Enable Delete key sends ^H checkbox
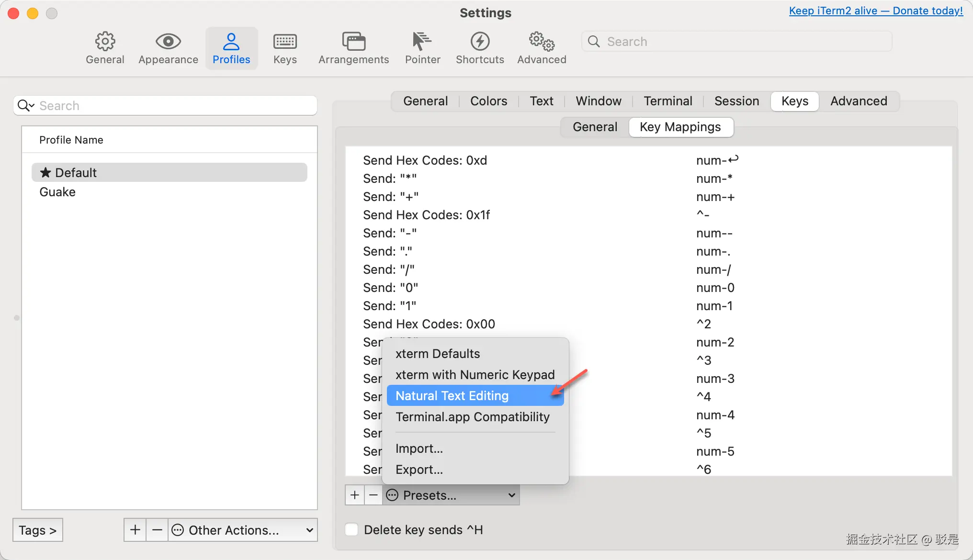The image size is (973, 560). (x=352, y=530)
